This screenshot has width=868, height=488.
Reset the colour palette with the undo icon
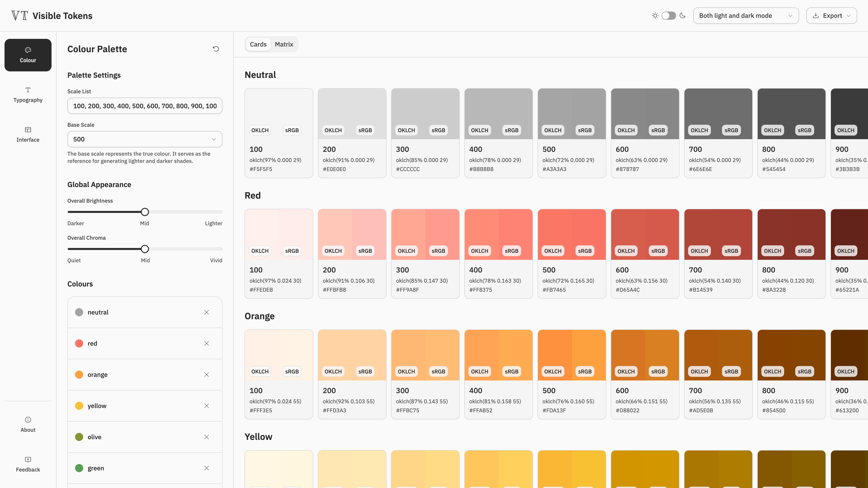point(216,49)
